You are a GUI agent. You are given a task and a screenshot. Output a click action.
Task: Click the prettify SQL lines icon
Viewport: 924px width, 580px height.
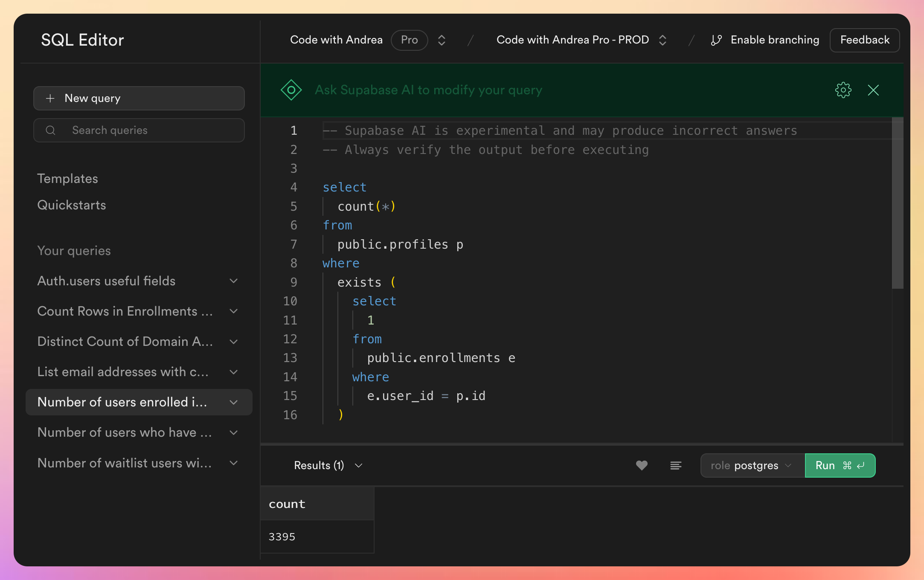676,465
